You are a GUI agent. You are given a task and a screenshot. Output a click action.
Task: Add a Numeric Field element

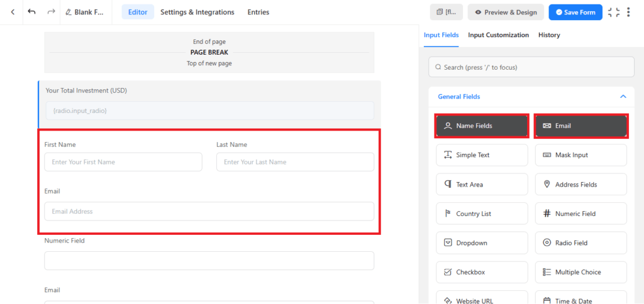(580, 214)
